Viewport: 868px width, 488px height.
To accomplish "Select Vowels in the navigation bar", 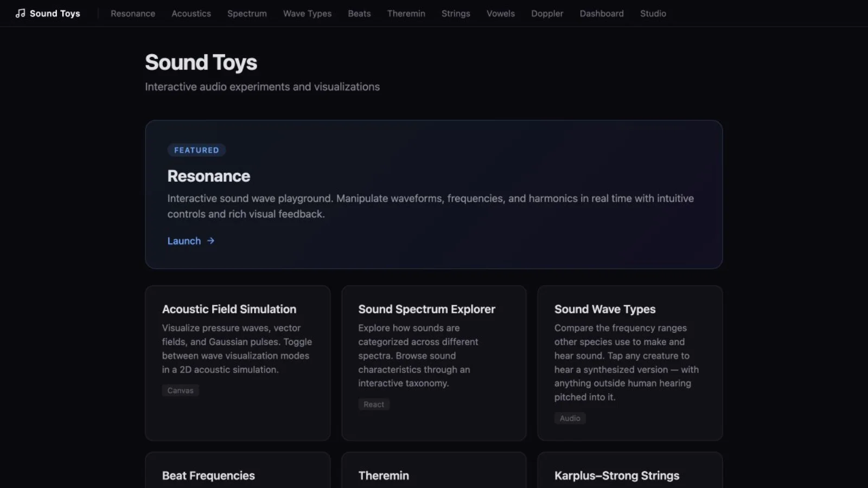I will coord(500,13).
